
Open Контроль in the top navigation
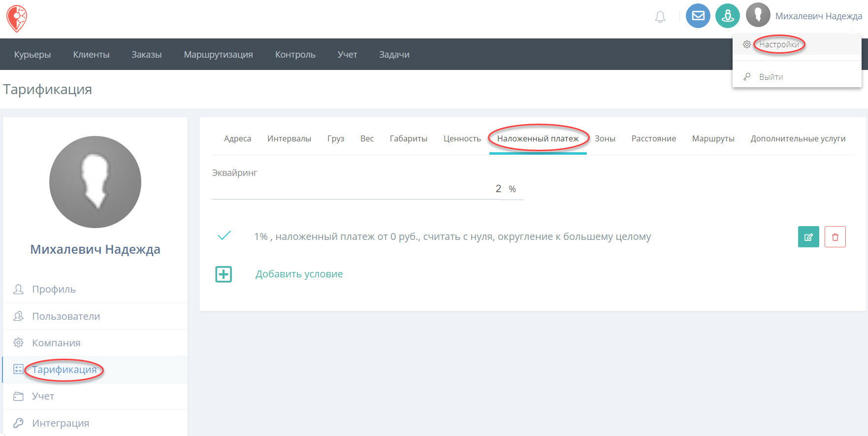coord(295,55)
